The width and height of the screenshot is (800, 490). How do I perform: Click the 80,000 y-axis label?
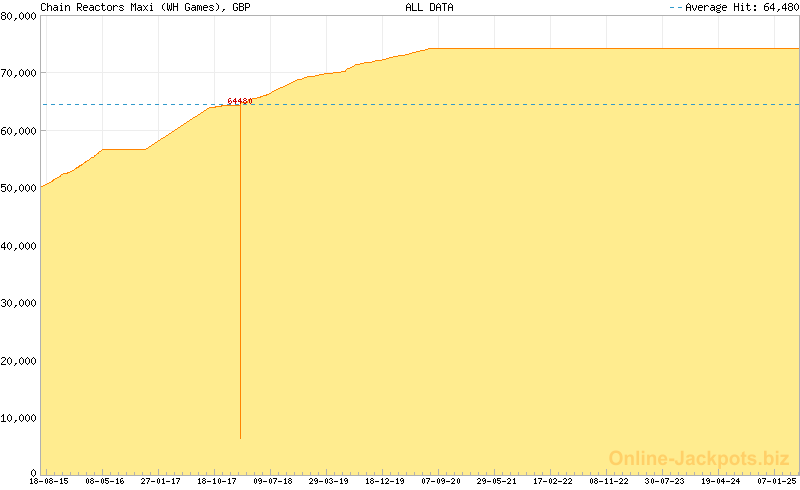point(19,16)
